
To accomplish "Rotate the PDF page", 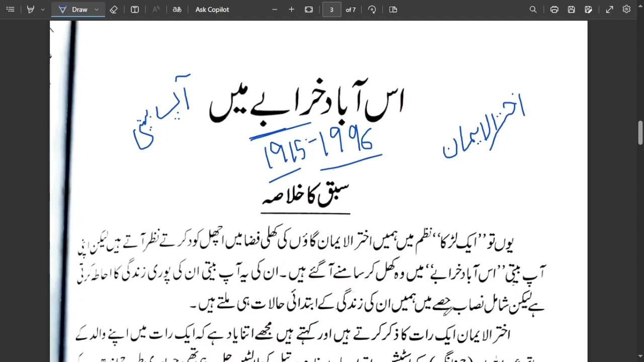I will coord(372,10).
